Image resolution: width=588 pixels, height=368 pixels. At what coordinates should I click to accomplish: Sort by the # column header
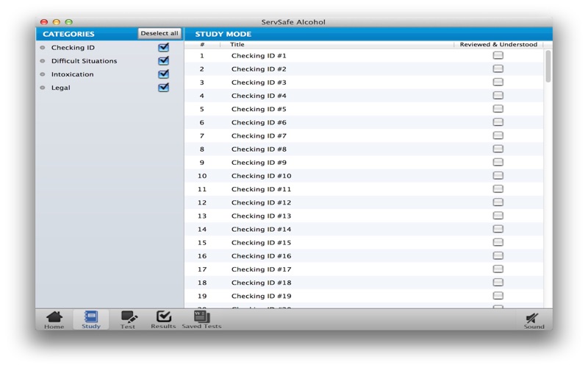pyautogui.click(x=202, y=44)
